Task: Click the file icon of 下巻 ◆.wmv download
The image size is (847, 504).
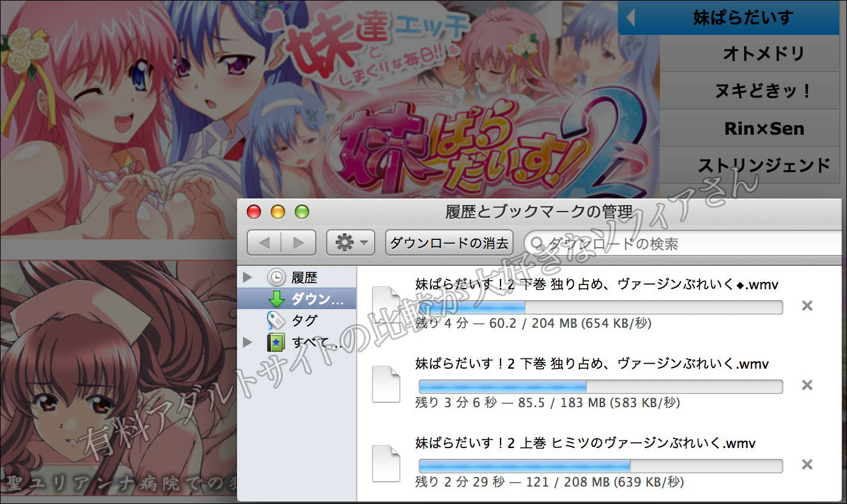Action: pos(386,304)
